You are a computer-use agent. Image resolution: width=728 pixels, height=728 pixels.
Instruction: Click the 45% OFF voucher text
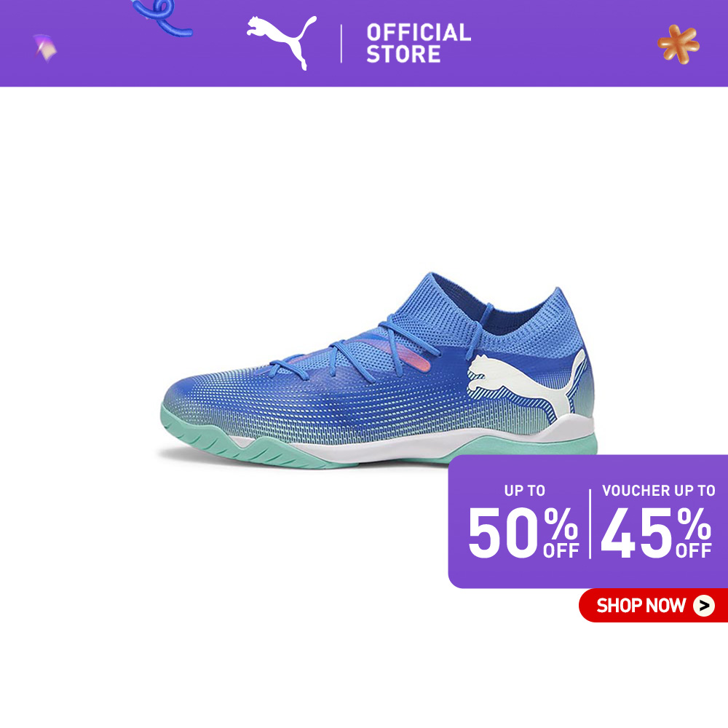pyautogui.click(x=656, y=532)
